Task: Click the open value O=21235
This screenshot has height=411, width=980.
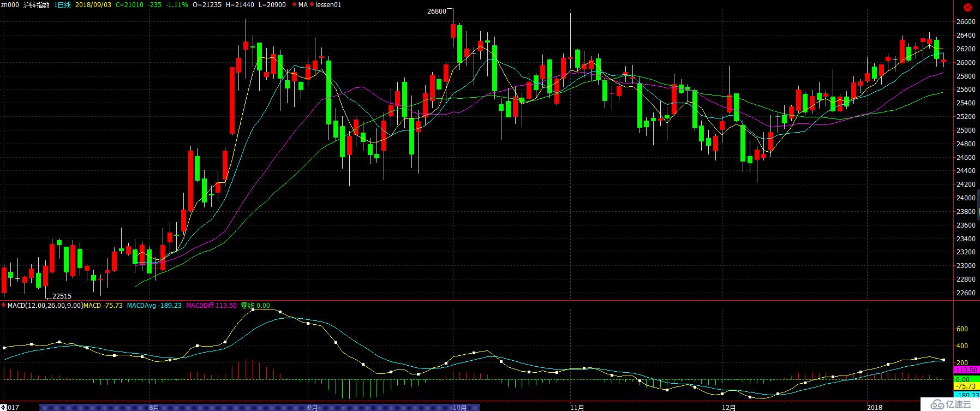Action: [x=207, y=5]
